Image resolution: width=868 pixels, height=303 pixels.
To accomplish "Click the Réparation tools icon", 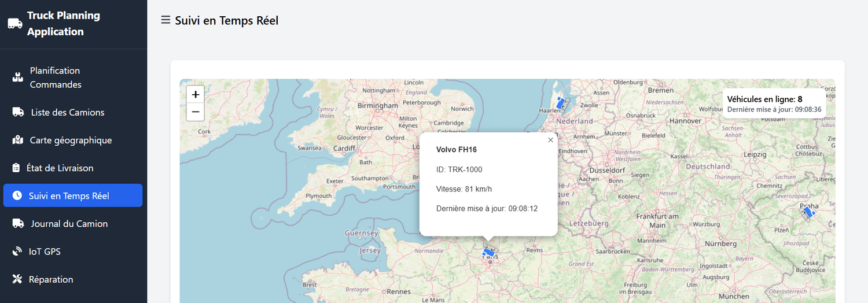I will 17,279.
